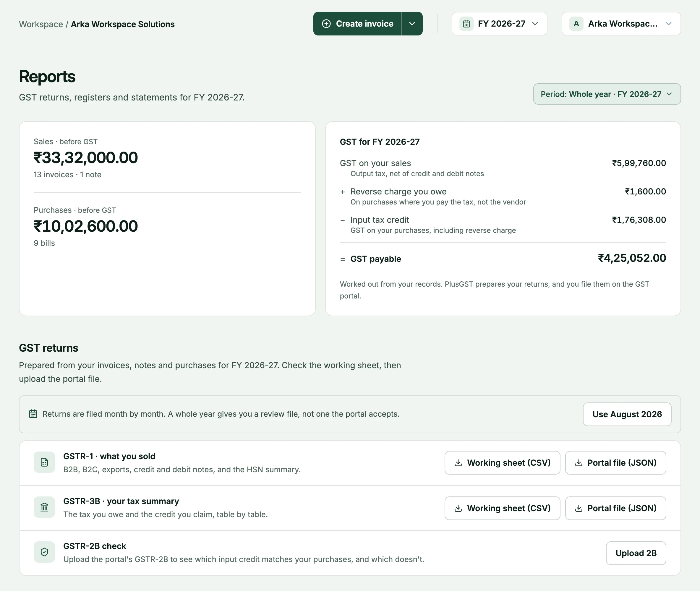Image resolution: width=700 pixels, height=591 pixels.
Task: Click the 'GST for FY 2026-27' heading
Action: tap(380, 142)
